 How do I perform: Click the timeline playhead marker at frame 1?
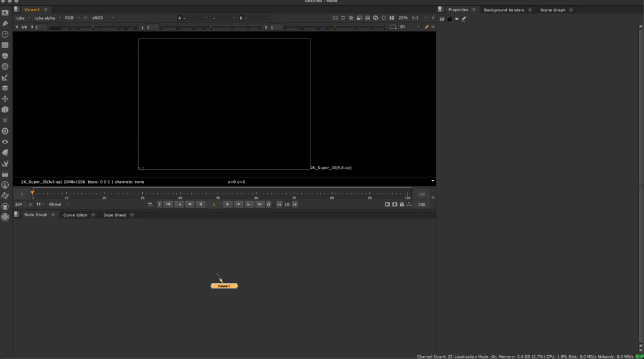click(33, 192)
